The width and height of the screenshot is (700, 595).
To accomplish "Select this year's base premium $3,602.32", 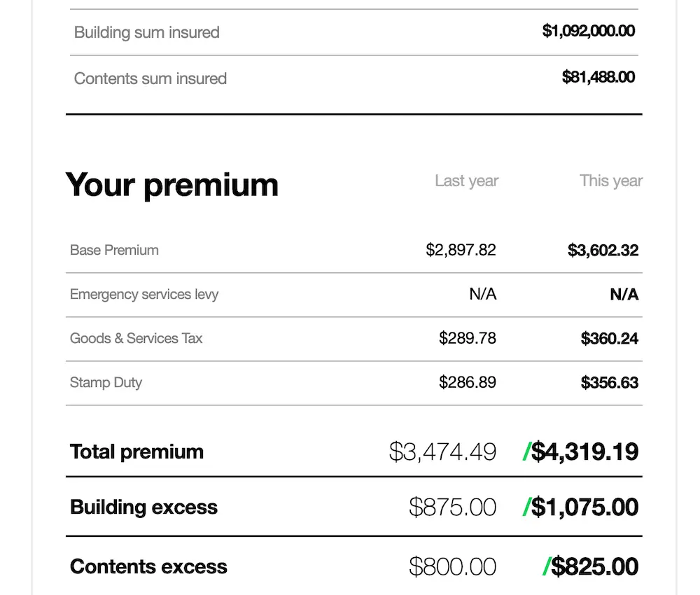I will (603, 250).
